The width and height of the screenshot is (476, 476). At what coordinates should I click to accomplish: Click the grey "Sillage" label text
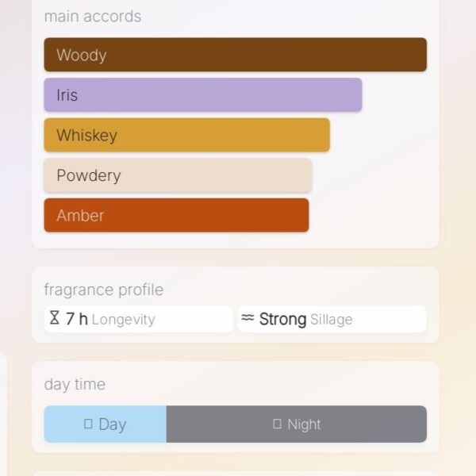point(332,320)
